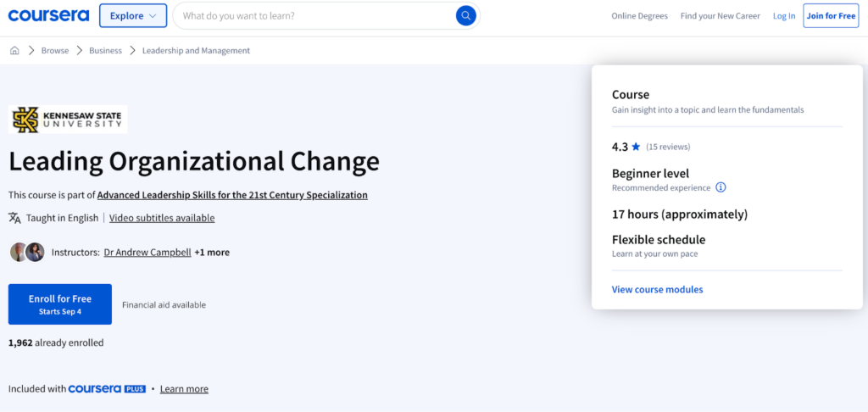The width and height of the screenshot is (868, 412).
Task: Go to the Business breadcrumb
Action: (105, 50)
